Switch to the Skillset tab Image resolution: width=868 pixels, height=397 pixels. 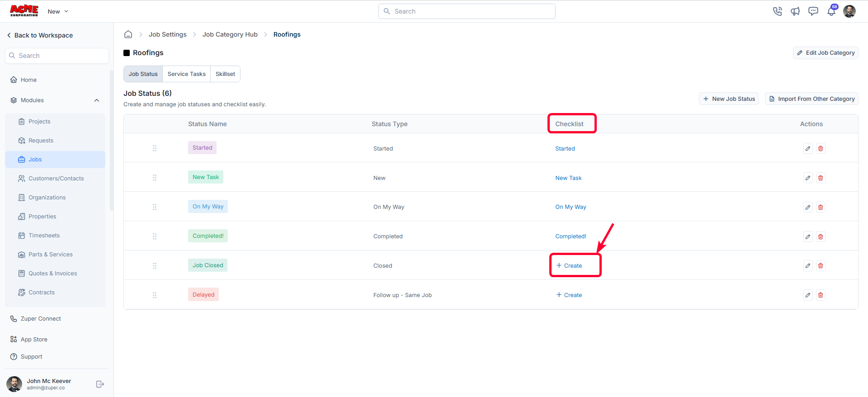(x=225, y=74)
